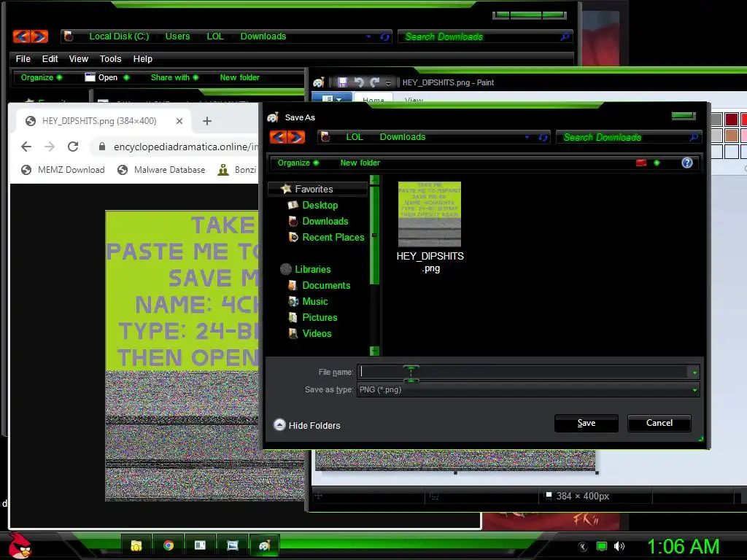
Task: Click the Cancel button
Action: pos(659,423)
